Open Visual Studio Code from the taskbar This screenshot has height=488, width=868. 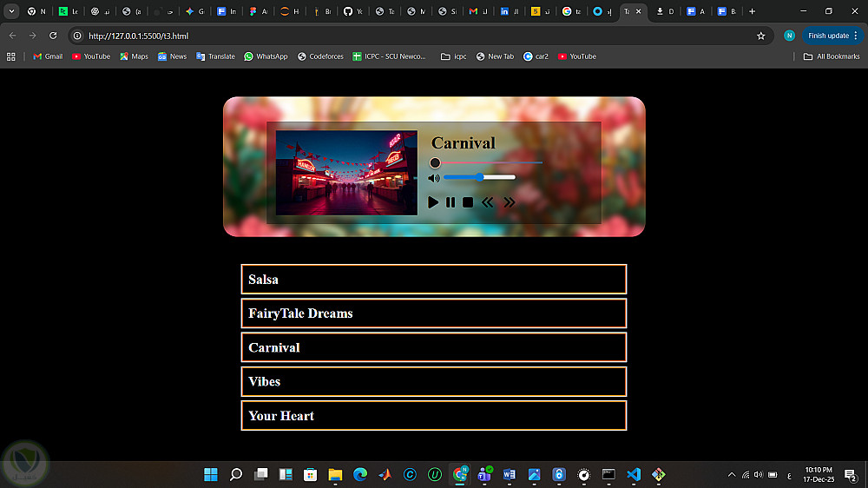click(x=634, y=474)
